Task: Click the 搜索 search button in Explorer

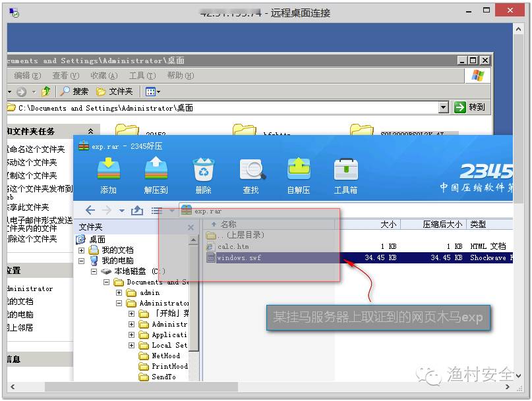Action: click(x=74, y=92)
